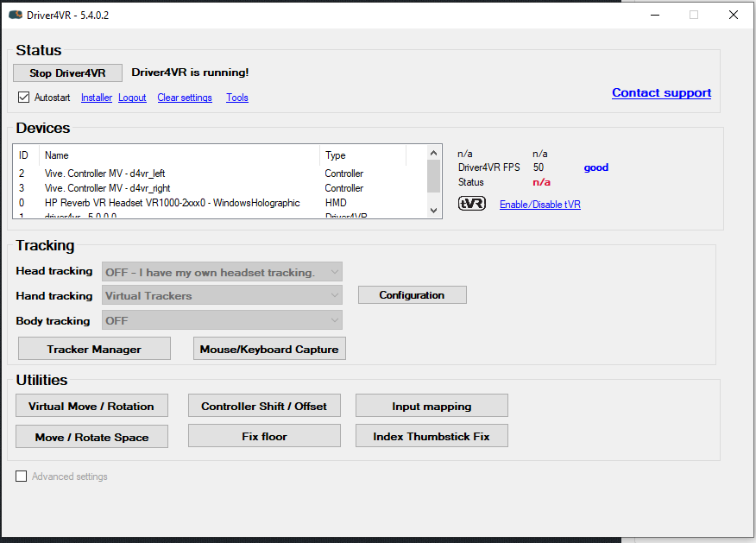Viewport: 756px width, 543px height.
Task: Click the Mouse/Keyboard Capture button
Action: click(x=270, y=349)
